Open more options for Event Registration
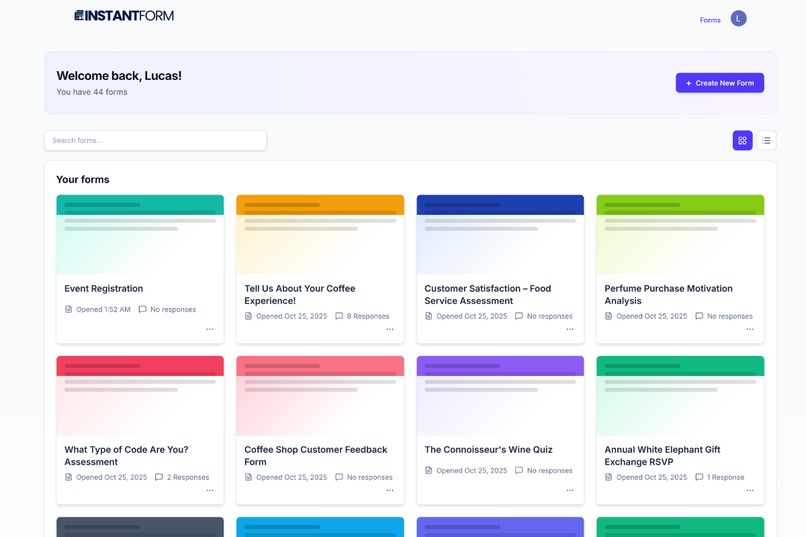The width and height of the screenshot is (806, 537). click(210, 329)
